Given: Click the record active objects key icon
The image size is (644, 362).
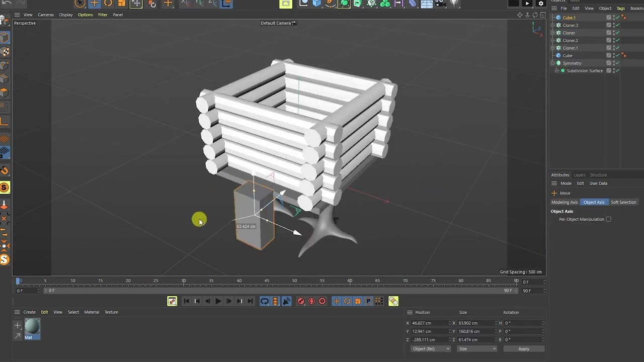Looking at the screenshot, I should [301, 301].
